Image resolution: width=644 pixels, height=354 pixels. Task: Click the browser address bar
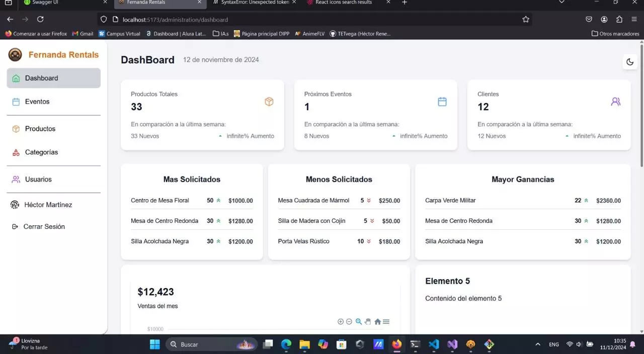click(312, 20)
